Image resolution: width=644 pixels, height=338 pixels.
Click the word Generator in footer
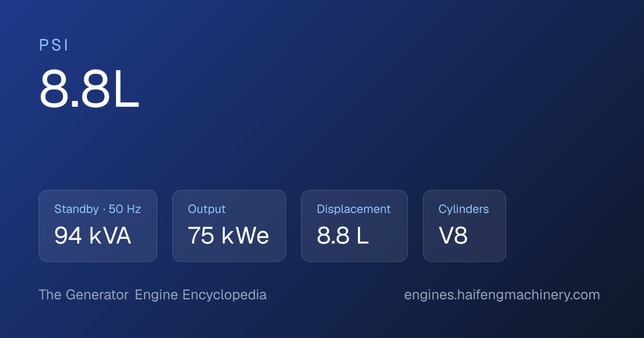coord(97,295)
